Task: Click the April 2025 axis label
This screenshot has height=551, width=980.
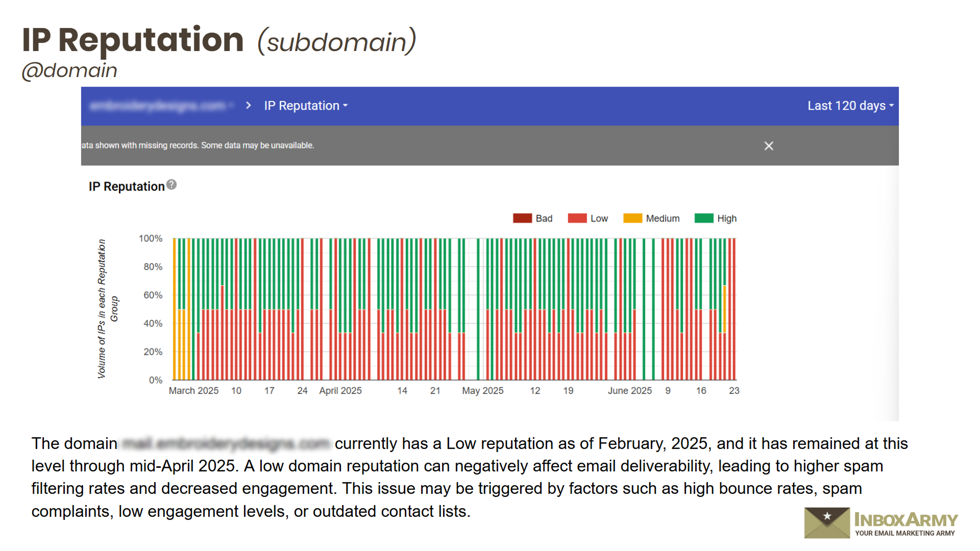Action: pyautogui.click(x=340, y=390)
